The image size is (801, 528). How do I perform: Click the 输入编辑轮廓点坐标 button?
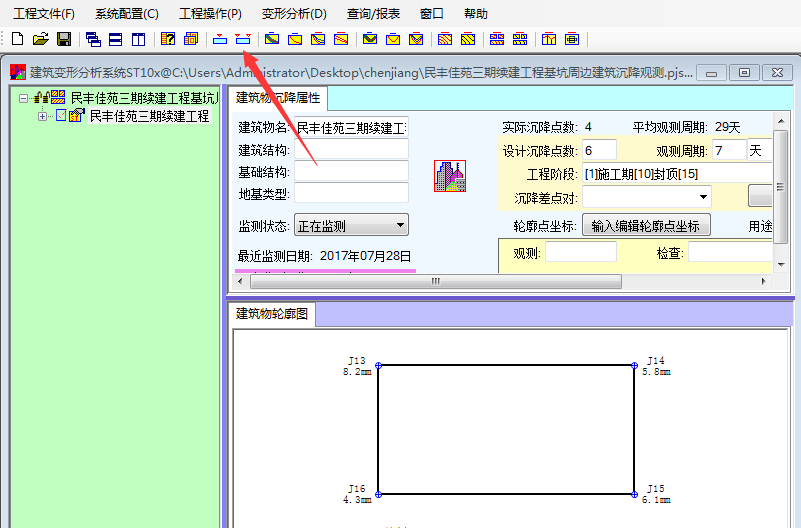(x=645, y=226)
